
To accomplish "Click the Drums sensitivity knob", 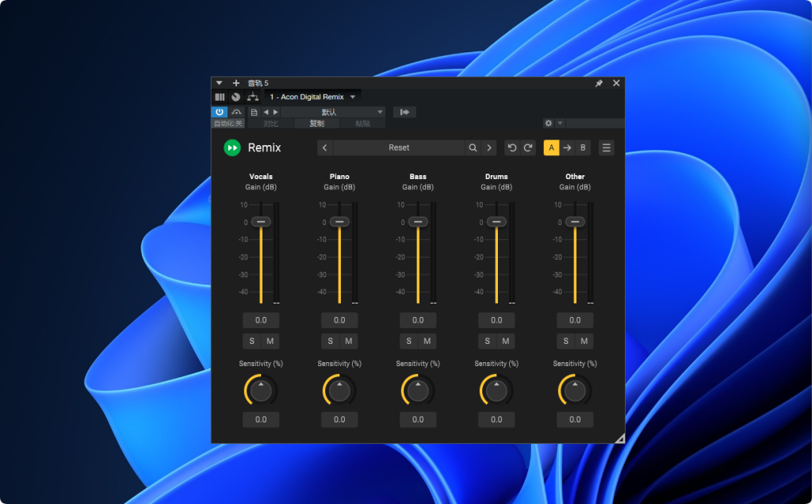I will [496, 391].
